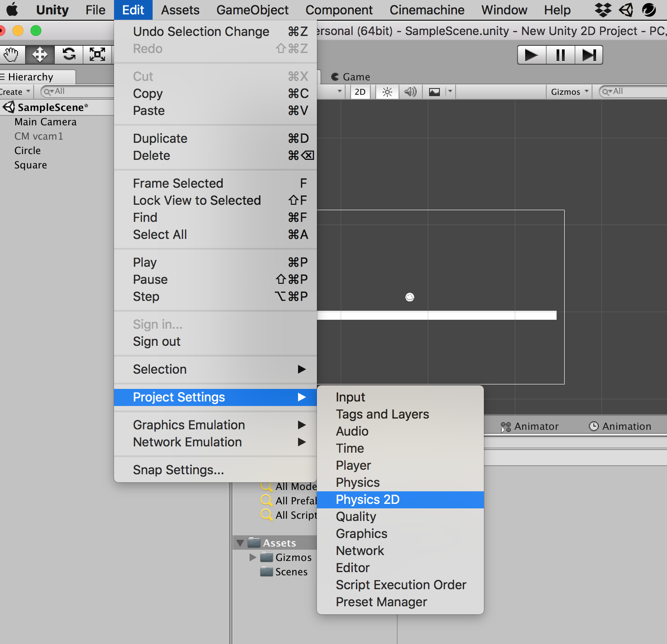667x644 pixels.
Task: Open Snap Settings dialog
Action: (215, 470)
